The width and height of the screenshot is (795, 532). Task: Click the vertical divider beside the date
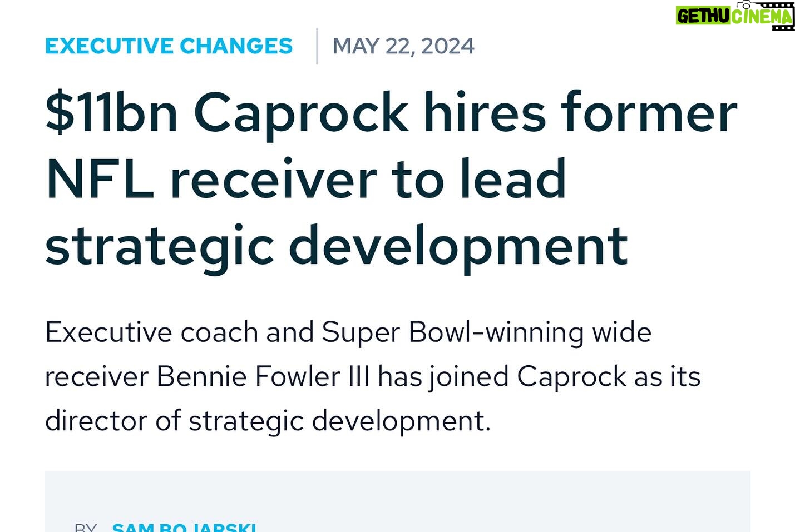pyautogui.click(x=317, y=46)
